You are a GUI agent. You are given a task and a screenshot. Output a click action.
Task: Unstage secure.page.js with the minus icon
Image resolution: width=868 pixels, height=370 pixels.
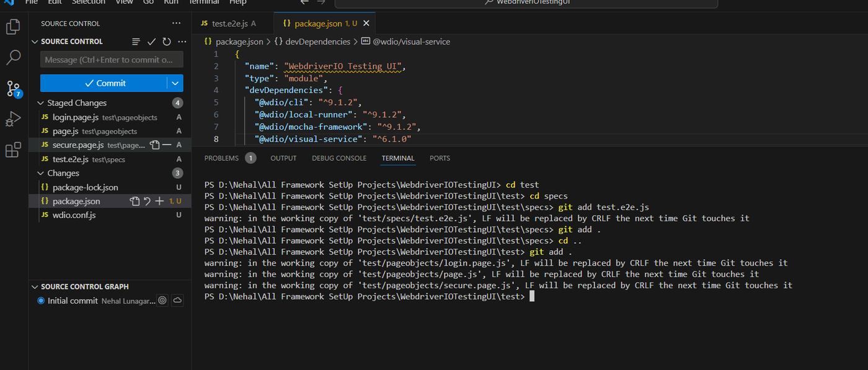[x=166, y=145]
